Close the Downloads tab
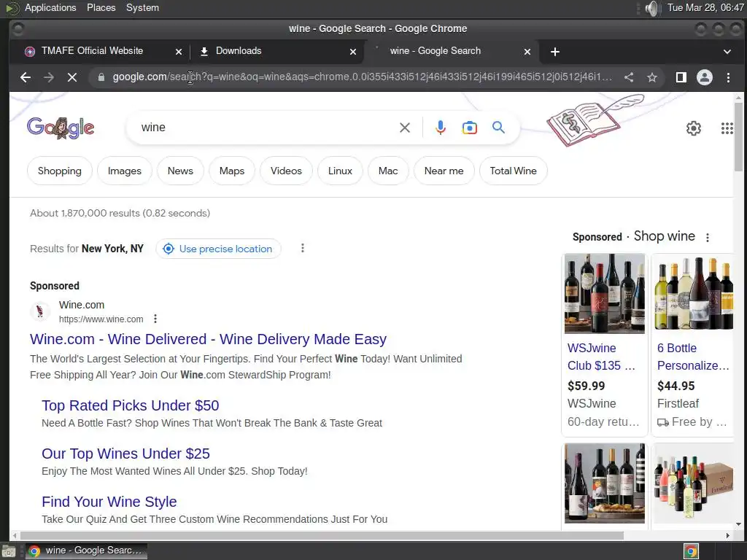 coord(353,52)
